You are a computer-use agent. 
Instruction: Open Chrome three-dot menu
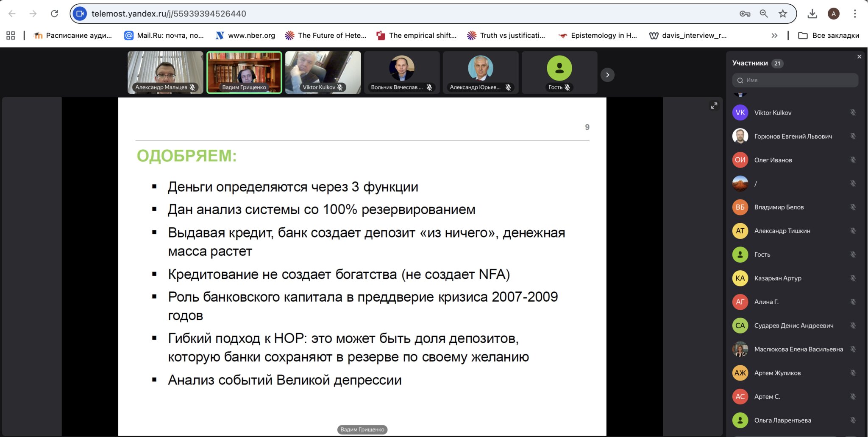click(855, 14)
